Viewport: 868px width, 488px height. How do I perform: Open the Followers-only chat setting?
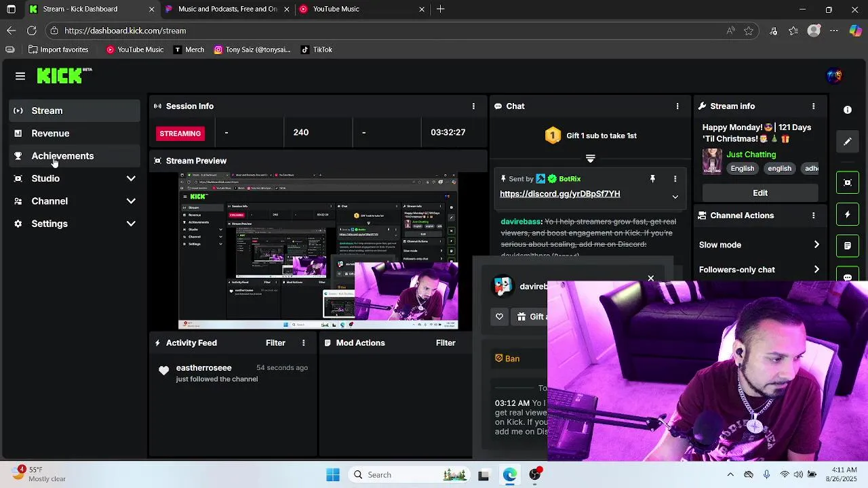[759, 270]
